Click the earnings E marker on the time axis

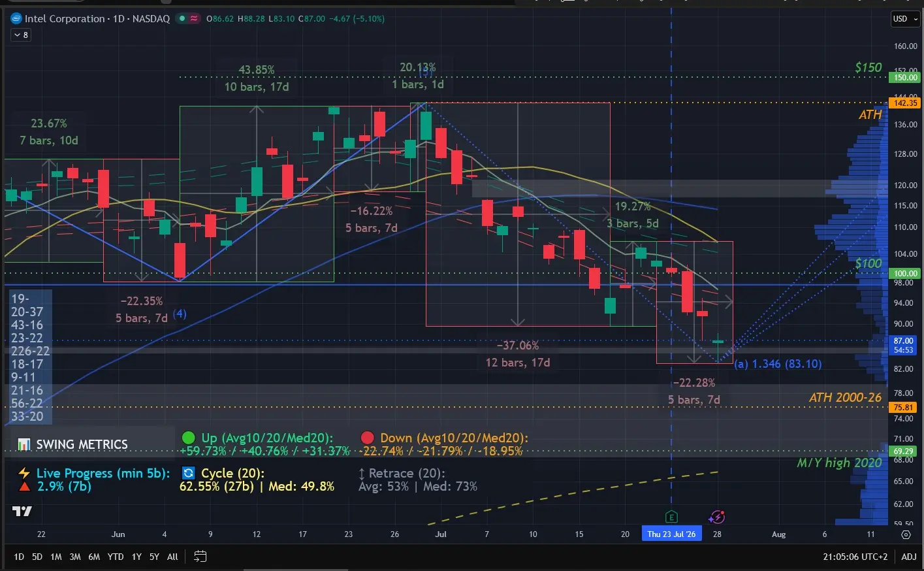click(x=671, y=517)
